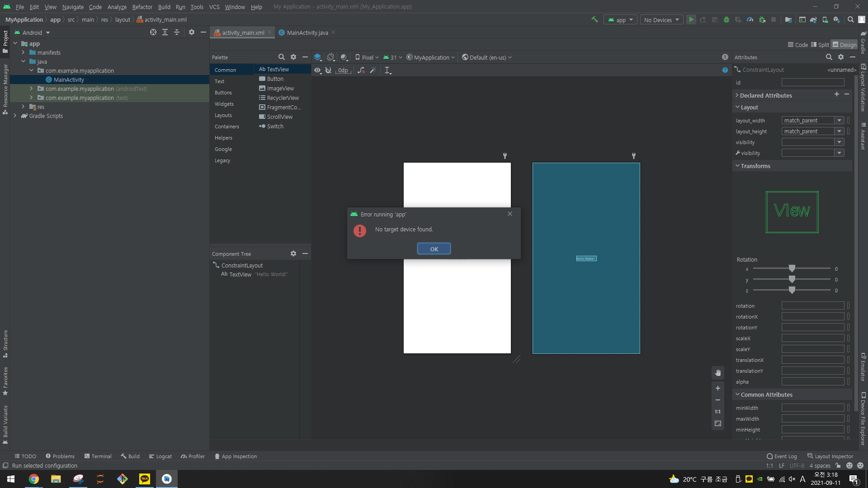The height and width of the screenshot is (488, 868).
Task: Open the layout_width match_parent dropdown
Action: (839, 120)
